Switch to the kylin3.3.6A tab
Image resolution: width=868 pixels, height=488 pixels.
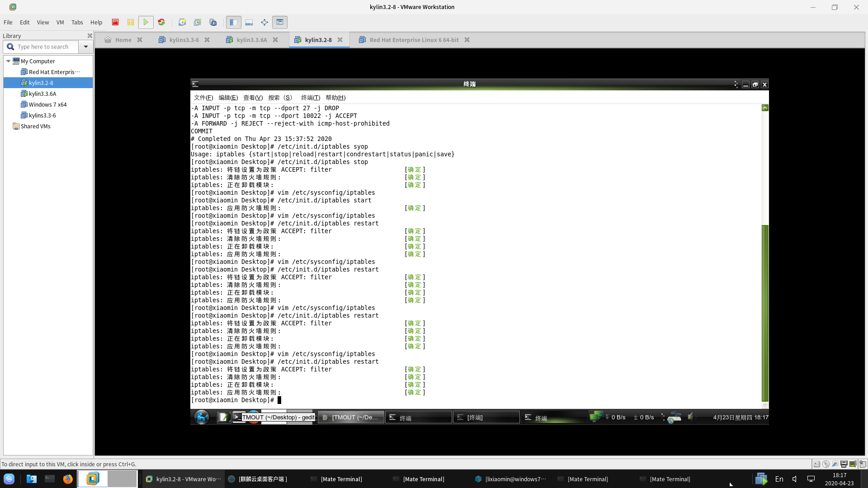pos(251,40)
